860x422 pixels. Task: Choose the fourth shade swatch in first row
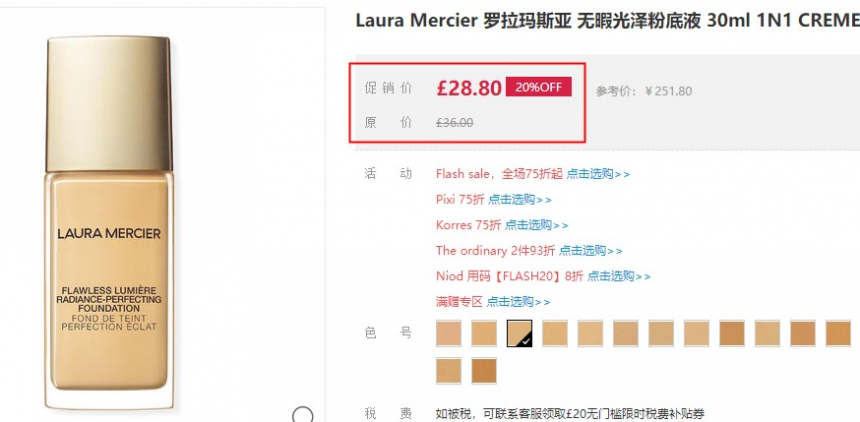click(x=555, y=333)
